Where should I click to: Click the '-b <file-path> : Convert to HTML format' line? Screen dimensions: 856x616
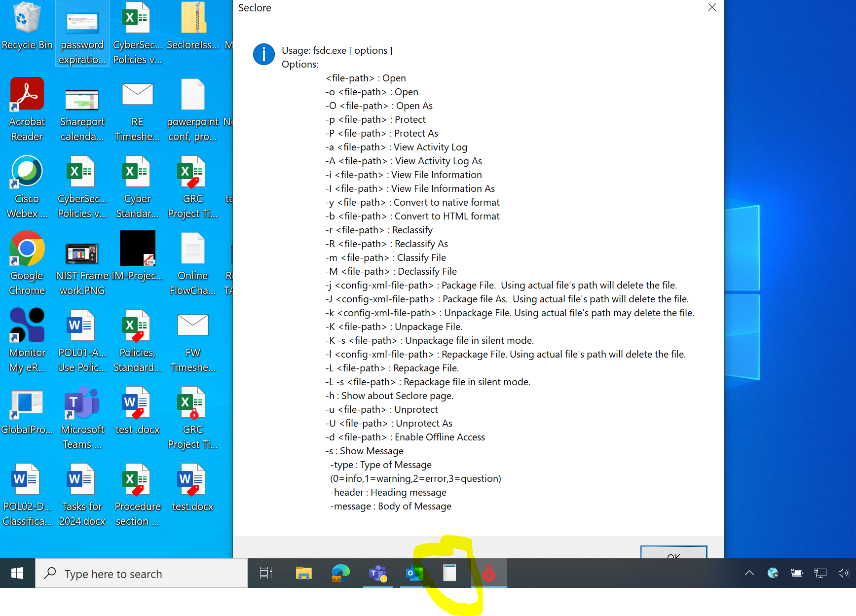point(412,216)
